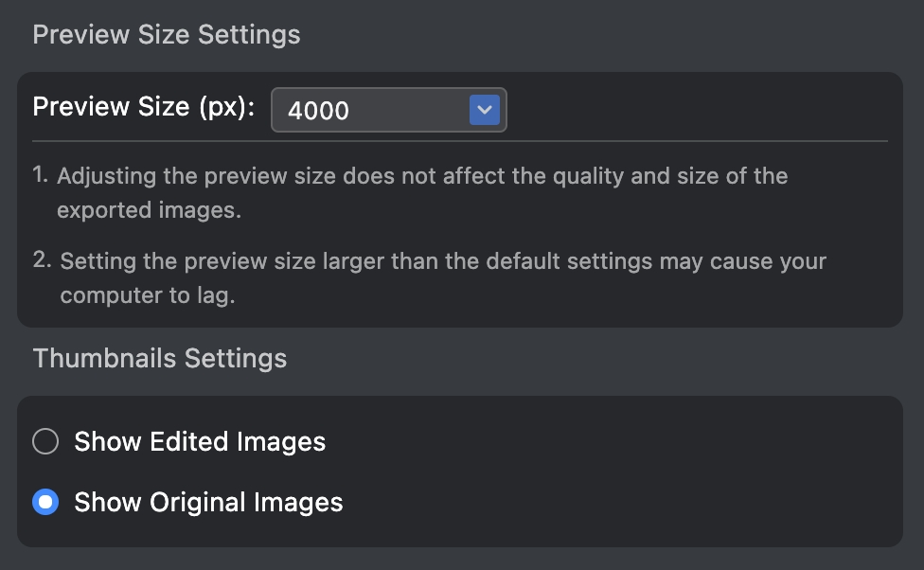Select the Show Edited Images radio button
Viewport: 924px width, 570px height.
45,441
